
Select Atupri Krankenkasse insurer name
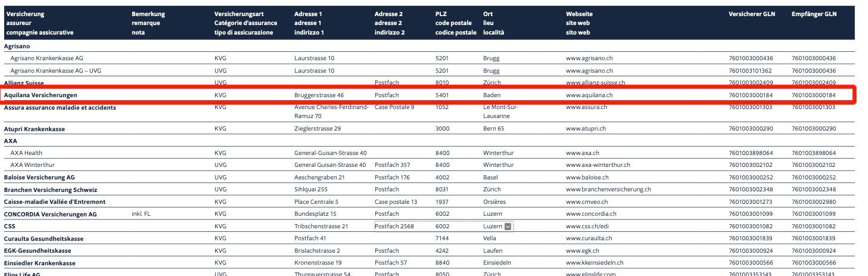pyautogui.click(x=35, y=129)
